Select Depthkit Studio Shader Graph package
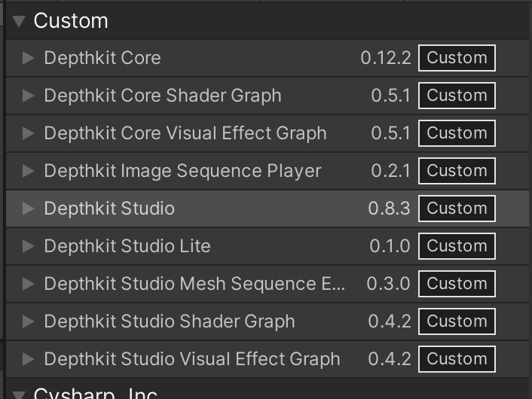532x399 pixels. point(170,321)
